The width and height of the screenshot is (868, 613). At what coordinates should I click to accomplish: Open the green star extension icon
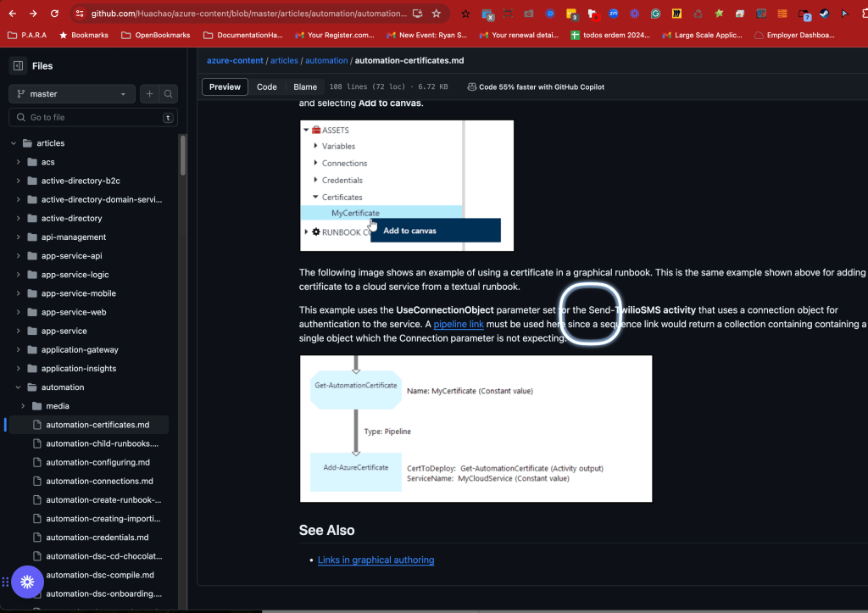pyautogui.click(x=719, y=14)
